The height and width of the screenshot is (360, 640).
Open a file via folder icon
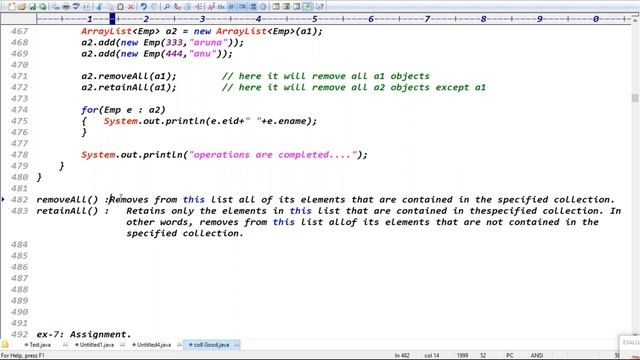[21, 7]
